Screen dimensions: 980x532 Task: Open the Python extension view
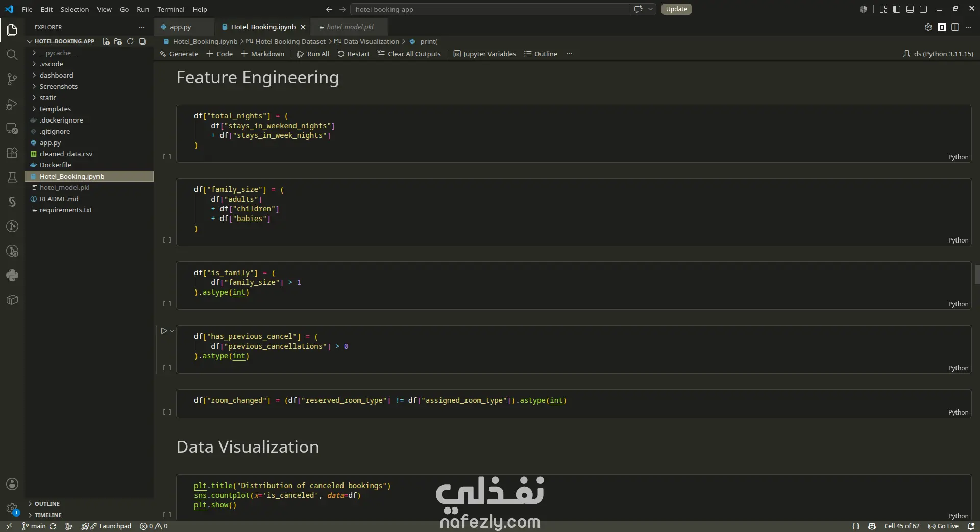tap(12, 275)
